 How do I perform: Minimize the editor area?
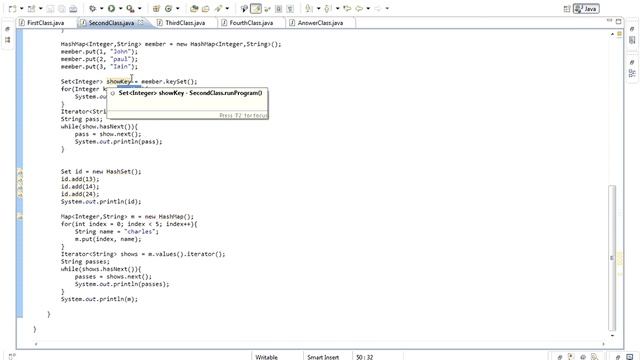(x=609, y=21)
